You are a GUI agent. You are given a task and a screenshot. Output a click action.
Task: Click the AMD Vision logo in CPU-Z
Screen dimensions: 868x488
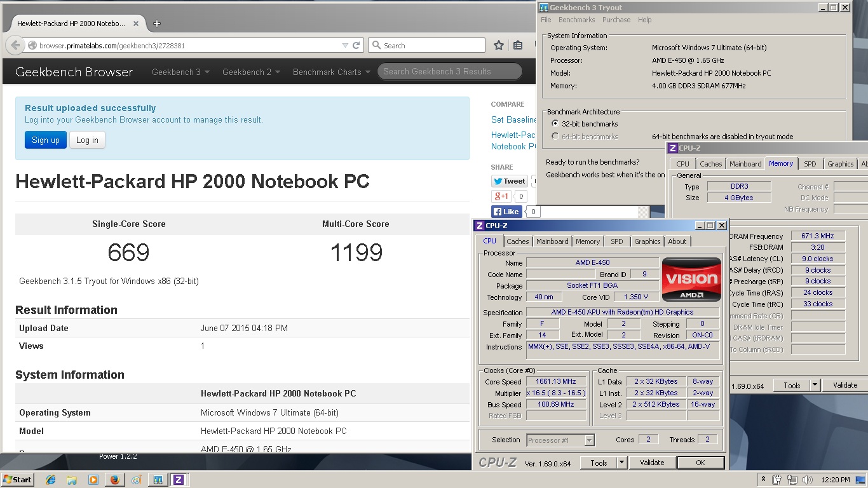(x=691, y=279)
